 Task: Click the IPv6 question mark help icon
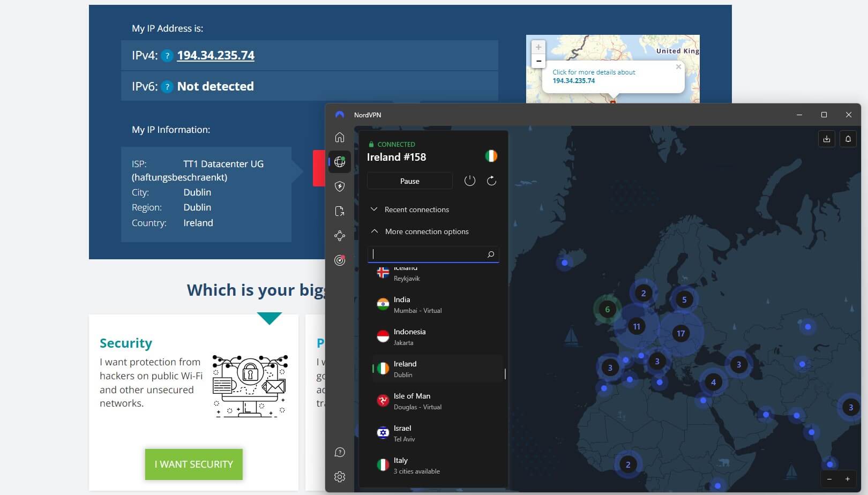pos(167,87)
